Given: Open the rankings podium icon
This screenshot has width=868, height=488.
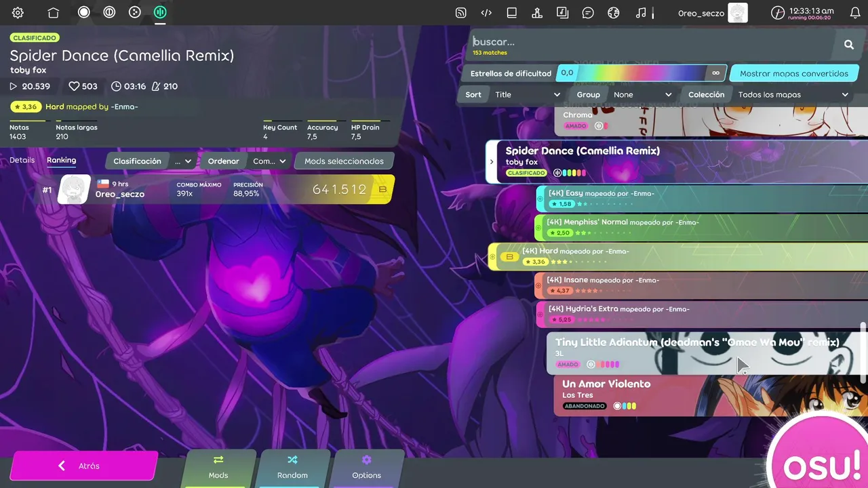Looking at the screenshot, I should click(537, 13).
